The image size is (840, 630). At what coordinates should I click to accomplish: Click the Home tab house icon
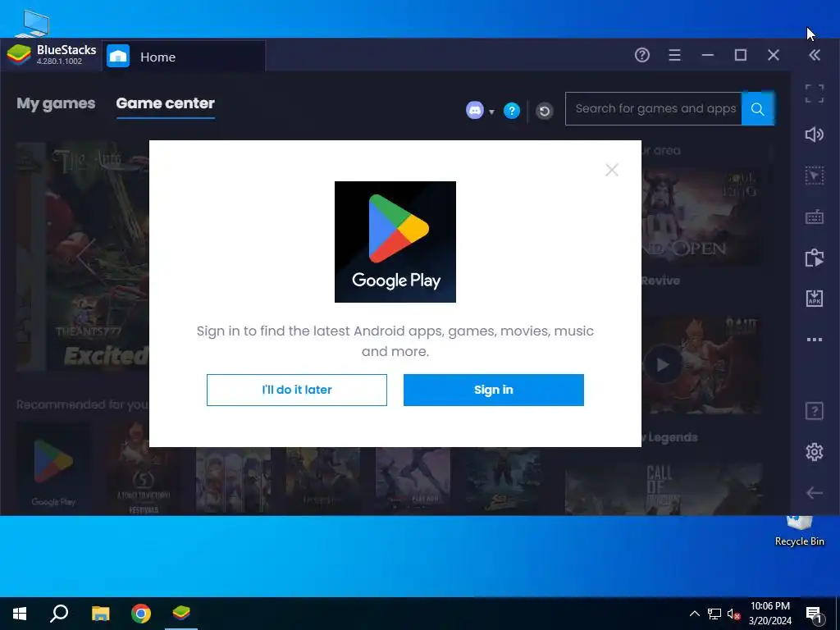[118, 57]
